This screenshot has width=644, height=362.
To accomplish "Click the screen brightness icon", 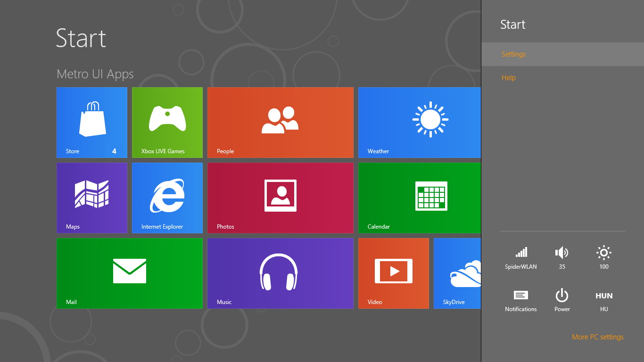I will [604, 253].
